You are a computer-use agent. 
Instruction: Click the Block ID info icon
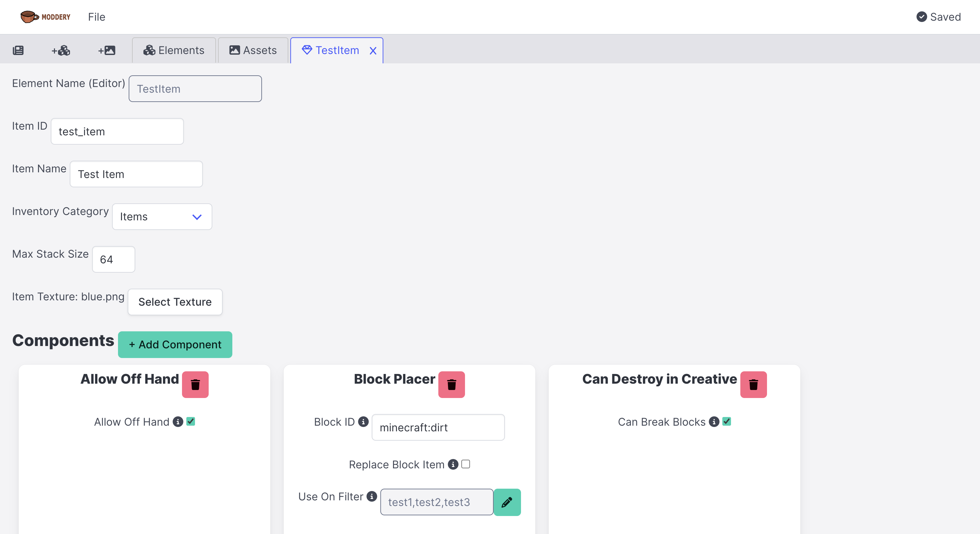[x=363, y=421]
